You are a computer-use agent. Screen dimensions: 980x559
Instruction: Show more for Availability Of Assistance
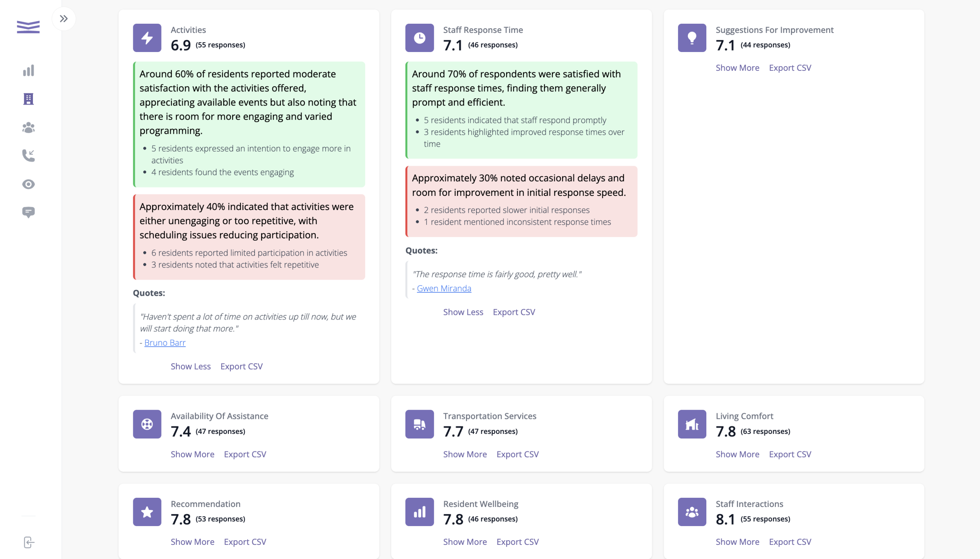pyautogui.click(x=193, y=454)
